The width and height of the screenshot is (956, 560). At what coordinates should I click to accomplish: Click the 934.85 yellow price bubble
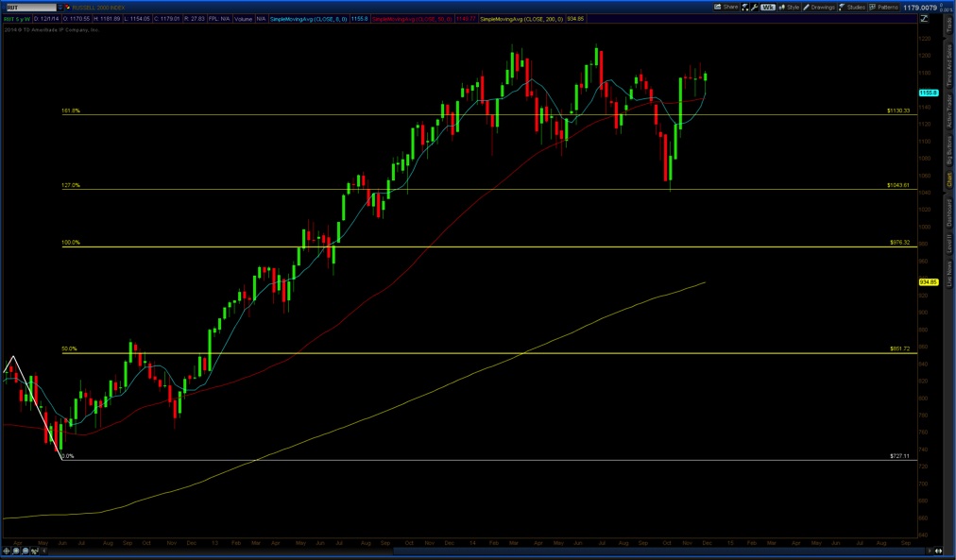tap(928, 282)
